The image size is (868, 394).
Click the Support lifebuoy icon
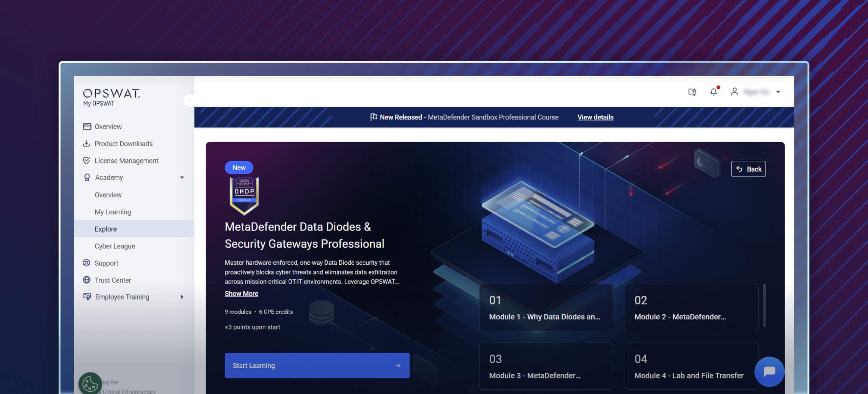87,263
